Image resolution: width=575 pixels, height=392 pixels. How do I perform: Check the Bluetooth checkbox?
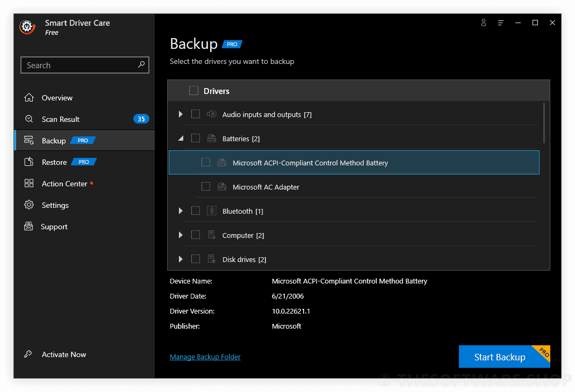point(196,210)
